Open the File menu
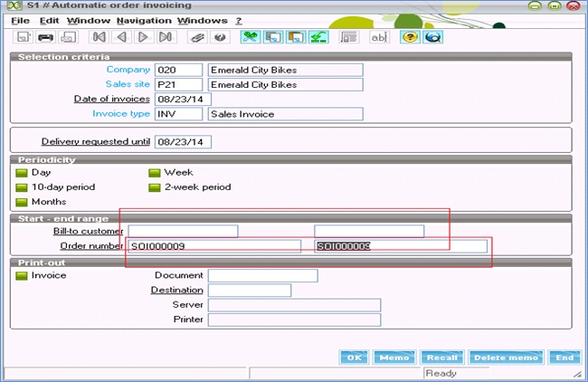Viewport: 588px width, 382px height. coord(20,21)
